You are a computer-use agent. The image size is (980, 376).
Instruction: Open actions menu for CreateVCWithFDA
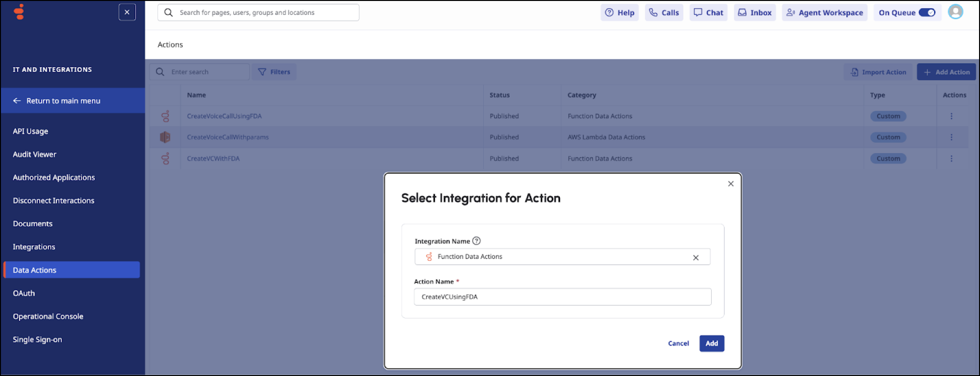(x=951, y=159)
